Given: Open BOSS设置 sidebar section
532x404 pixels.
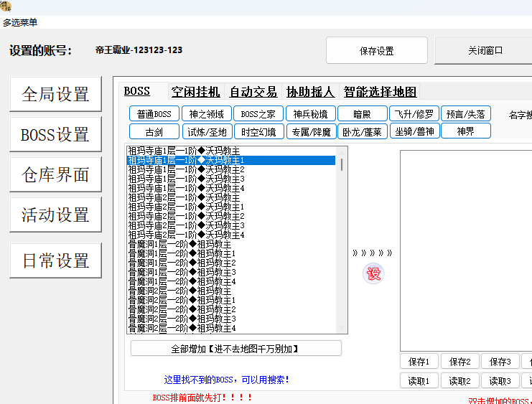Looking at the screenshot, I should [56, 134].
